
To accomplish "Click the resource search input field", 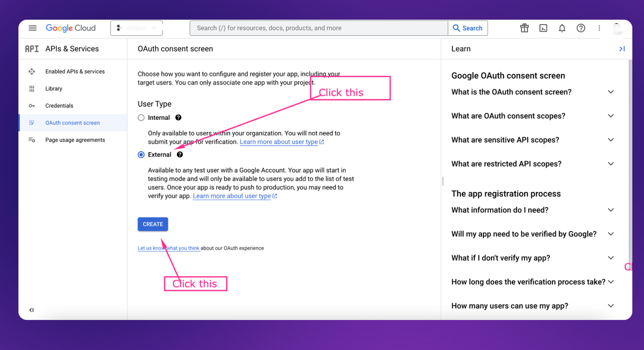I will click(318, 28).
